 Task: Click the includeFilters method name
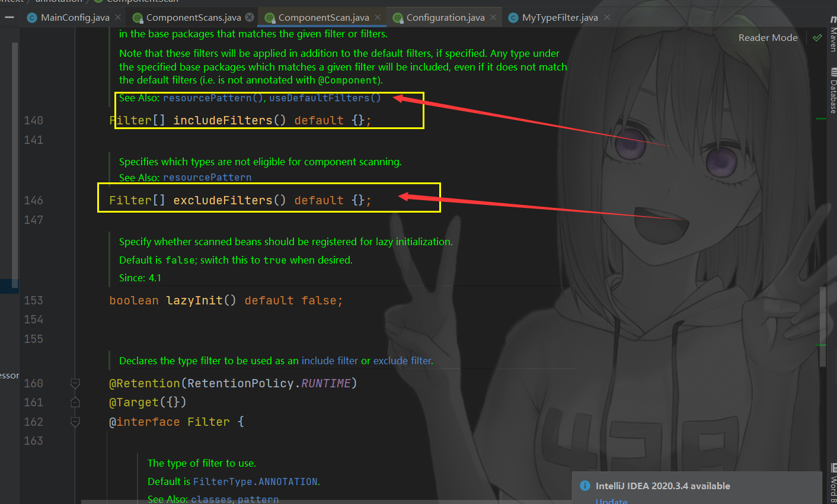[x=222, y=120]
